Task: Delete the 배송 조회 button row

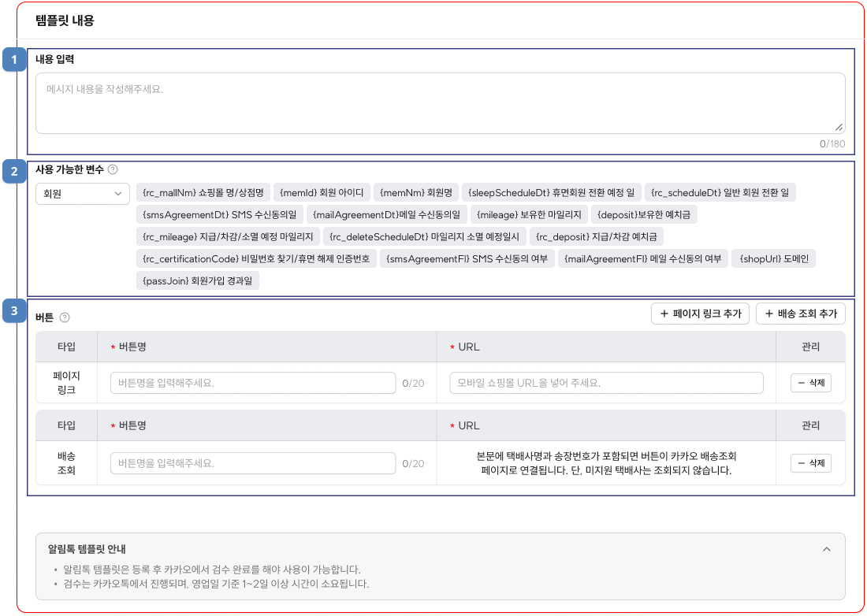Action: 810,463
